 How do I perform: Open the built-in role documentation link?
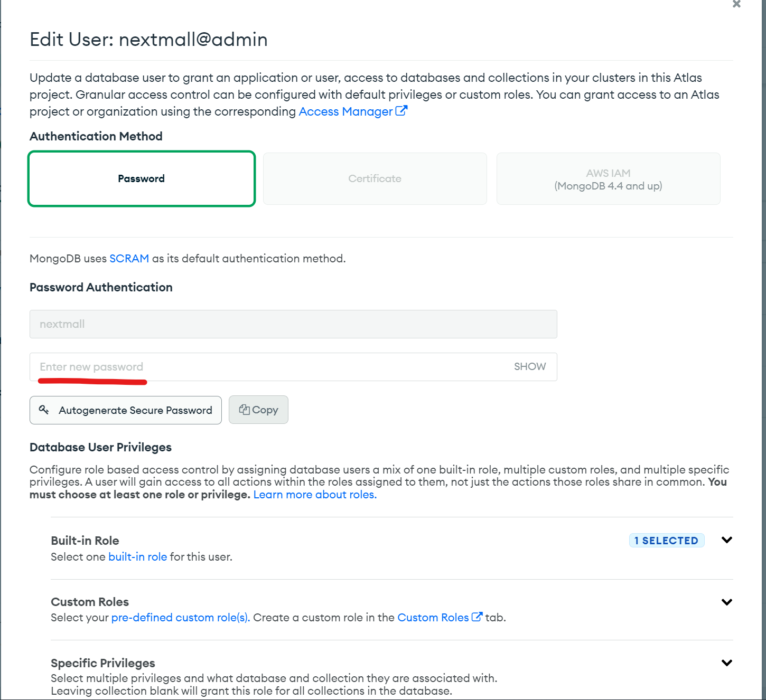tap(137, 557)
